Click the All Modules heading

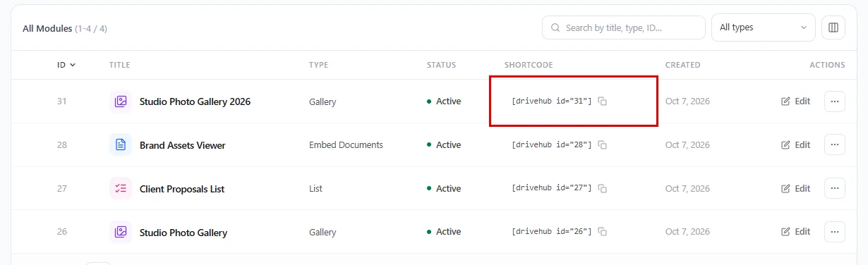click(x=47, y=29)
